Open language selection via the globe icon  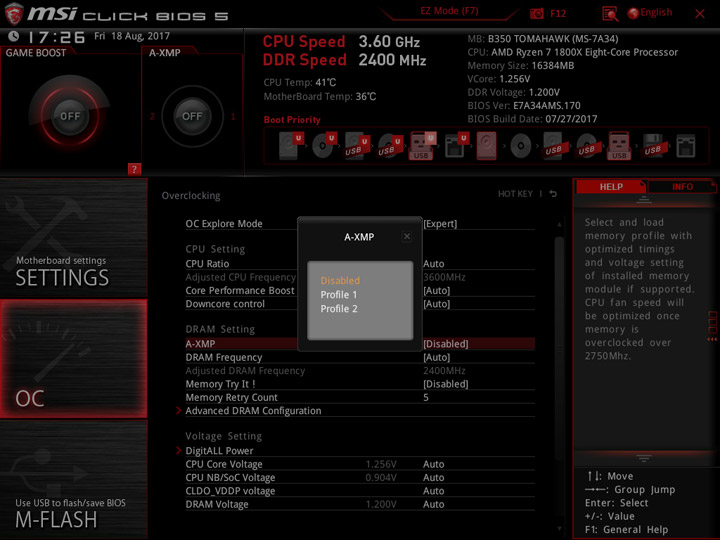point(633,13)
